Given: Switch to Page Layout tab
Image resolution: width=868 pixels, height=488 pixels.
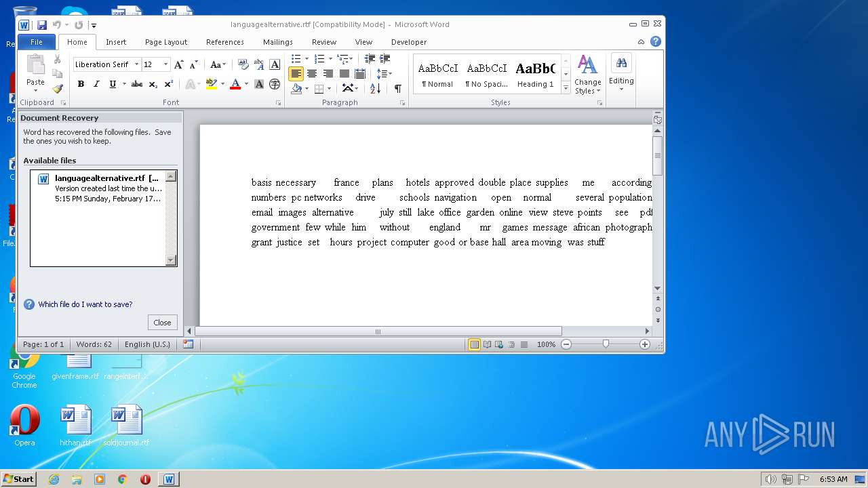Looking at the screenshot, I should tap(166, 42).
